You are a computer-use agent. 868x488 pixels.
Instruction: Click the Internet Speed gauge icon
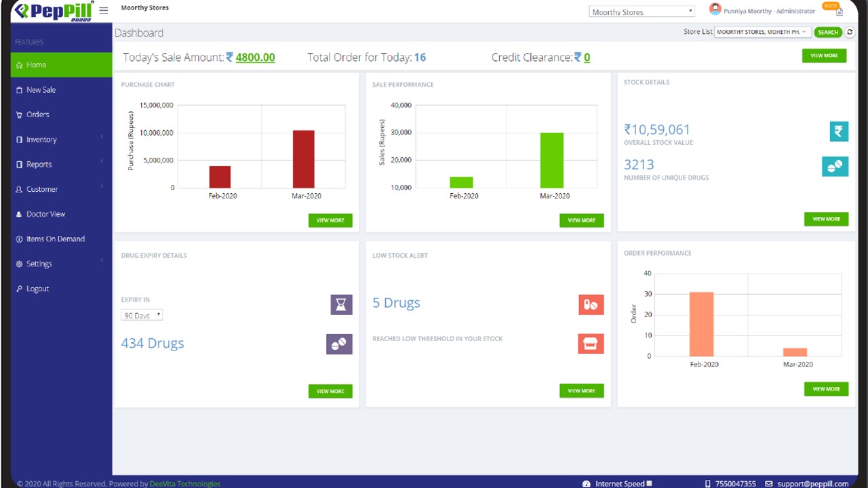(587, 484)
